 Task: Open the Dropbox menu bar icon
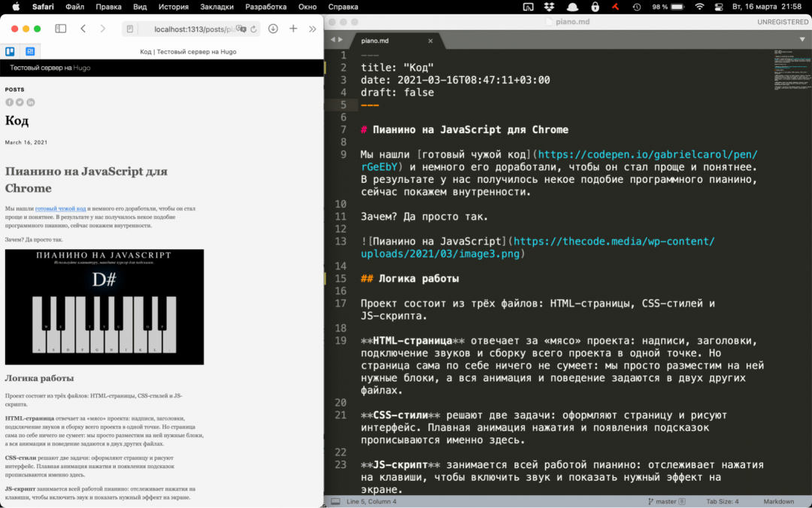(549, 7)
